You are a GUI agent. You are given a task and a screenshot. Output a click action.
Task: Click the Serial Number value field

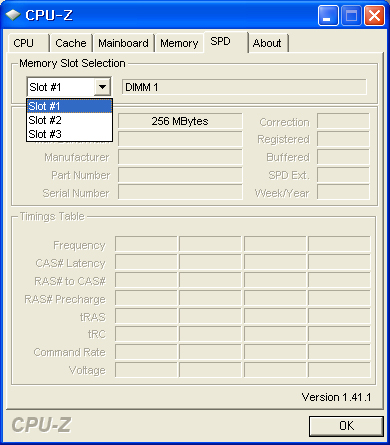[x=180, y=193]
